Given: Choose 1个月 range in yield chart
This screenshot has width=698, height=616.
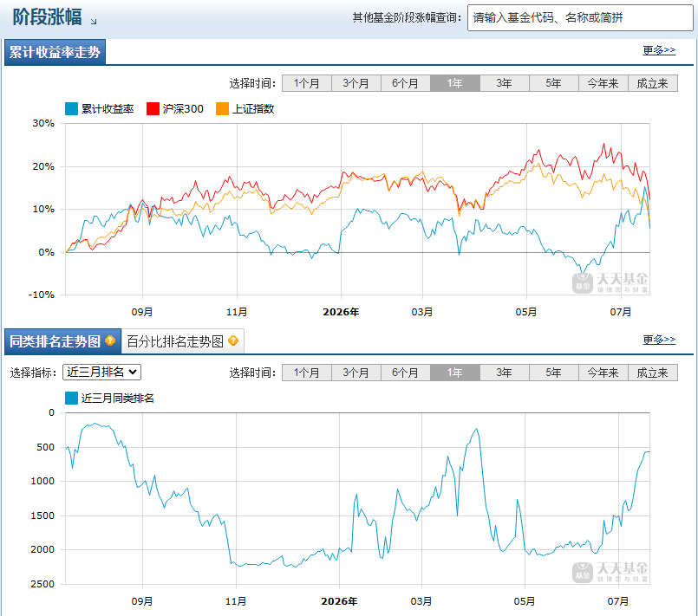Looking at the screenshot, I should tap(307, 83).
